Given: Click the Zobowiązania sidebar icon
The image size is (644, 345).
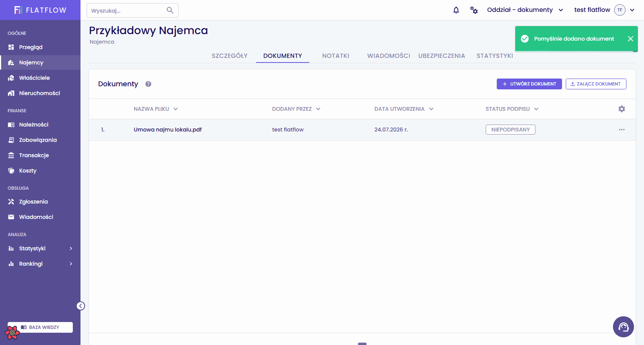Looking at the screenshot, I should [11, 140].
